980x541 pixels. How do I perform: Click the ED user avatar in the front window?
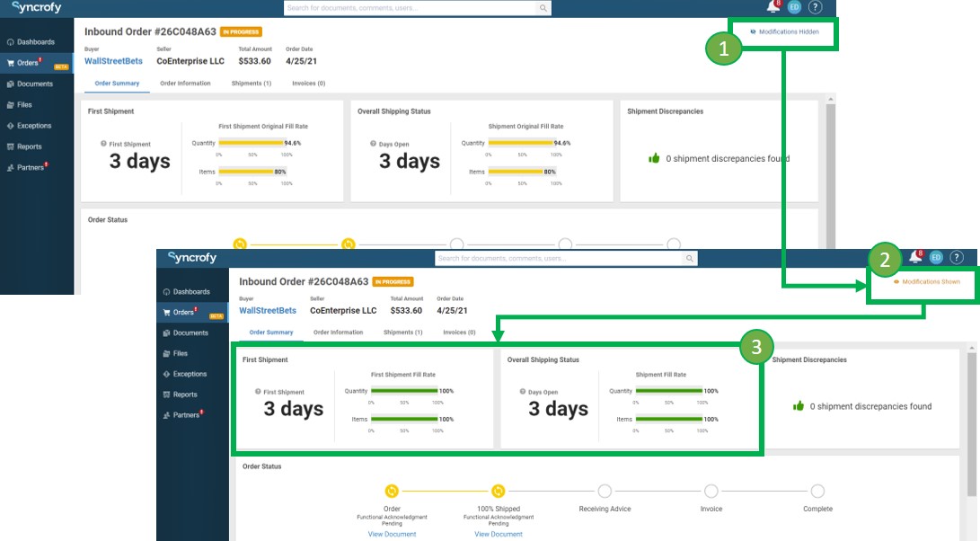tap(936, 257)
